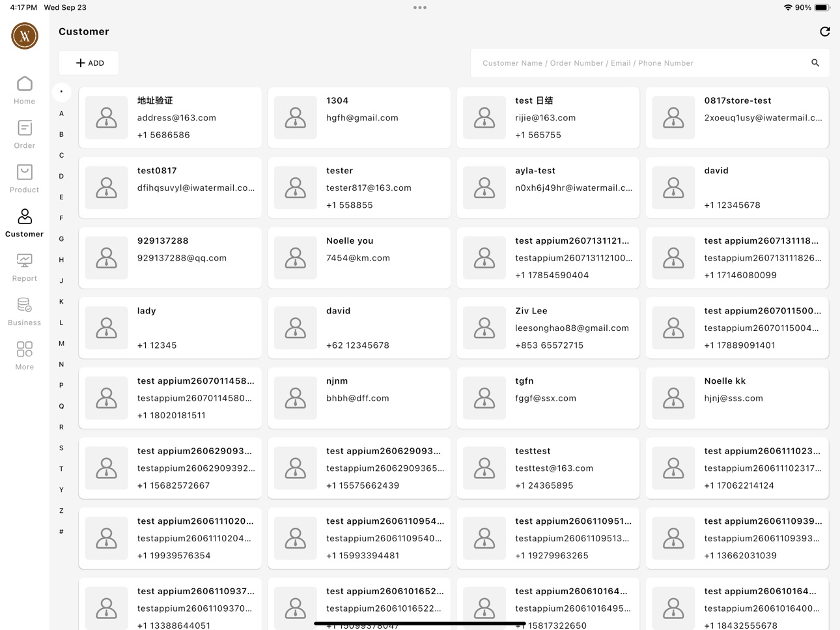Jump to letter M in index
This screenshot has width=840, height=630.
click(62, 343)
